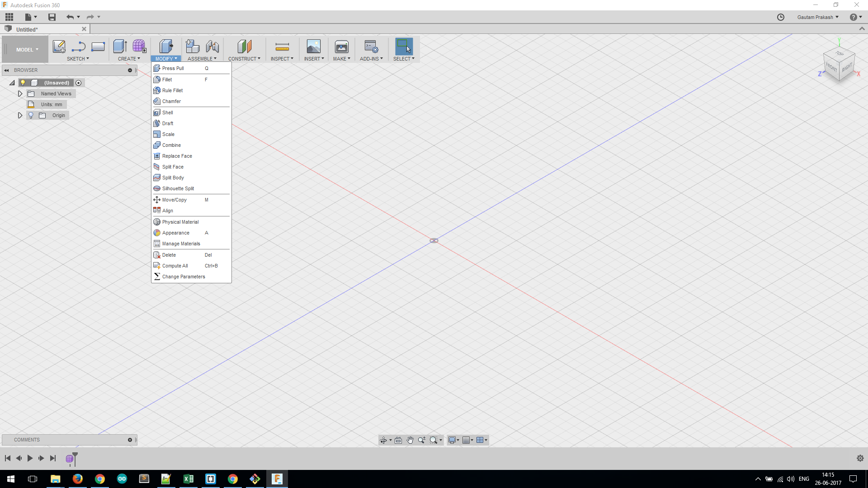Play the timeline
This screenshot has width=868, height=488.
(30, 458)
